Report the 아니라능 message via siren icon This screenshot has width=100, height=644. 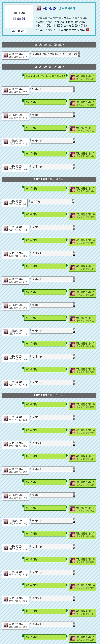[74, 90]
